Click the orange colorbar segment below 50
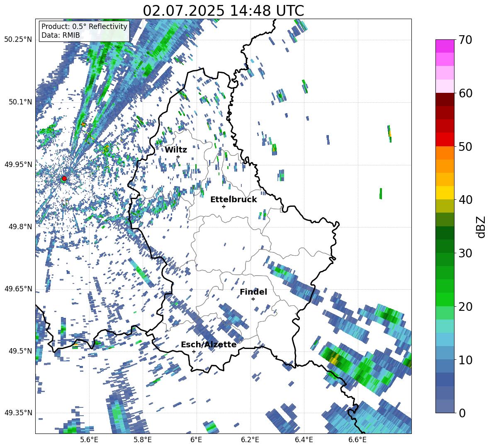This screenshot has height=448, width=491. (445, 153)
